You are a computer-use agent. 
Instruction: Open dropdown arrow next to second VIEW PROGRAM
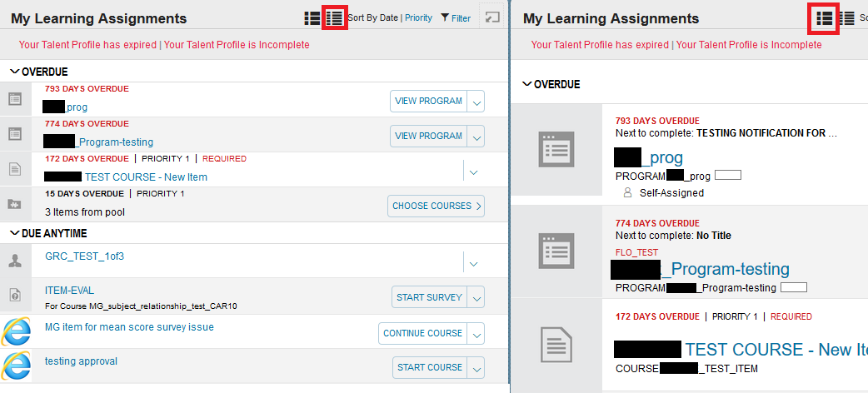(x=476, y=137)
